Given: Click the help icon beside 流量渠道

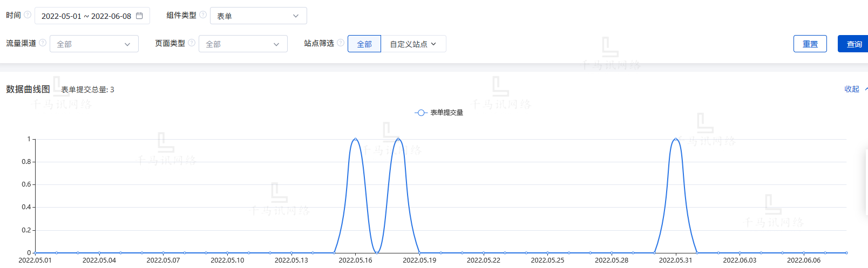Looking at the screenshot, I should pos(43,43).
